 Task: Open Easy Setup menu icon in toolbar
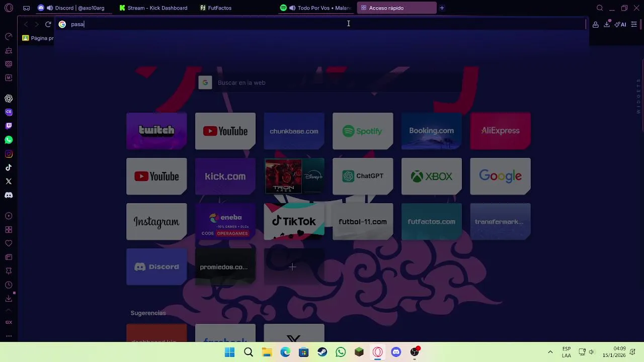tap(634, 24)
